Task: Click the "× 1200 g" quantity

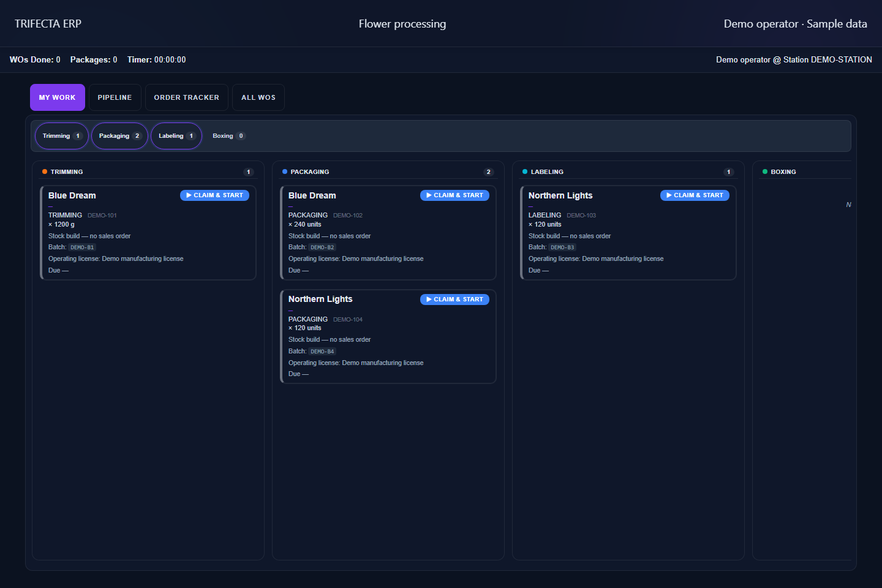Action: tap(61, 225)
